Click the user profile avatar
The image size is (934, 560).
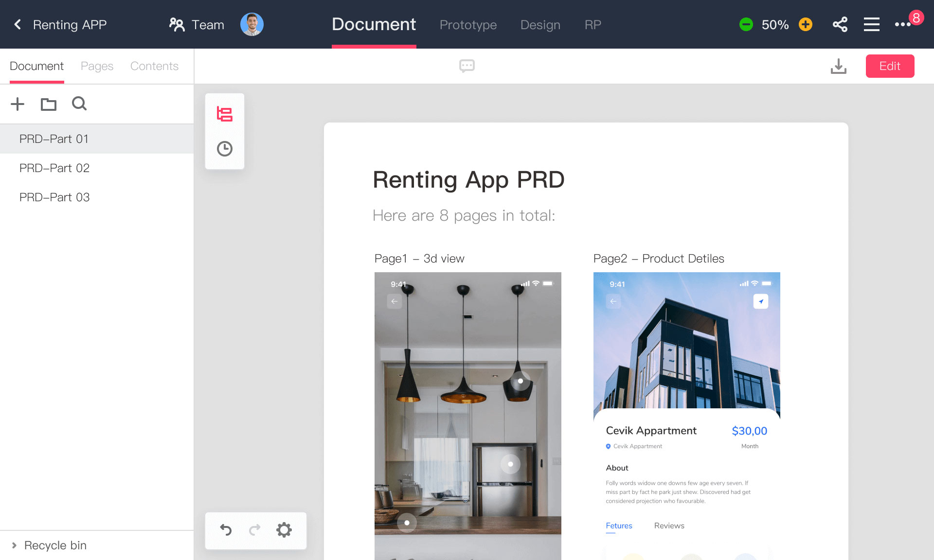coord(252,24)
